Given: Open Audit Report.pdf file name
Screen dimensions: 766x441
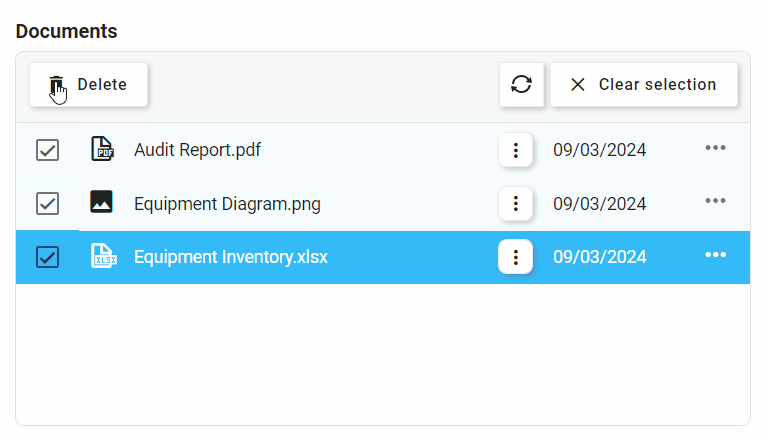Looking at the screenshot, I should pyautogui.click(x=197, y=150).
